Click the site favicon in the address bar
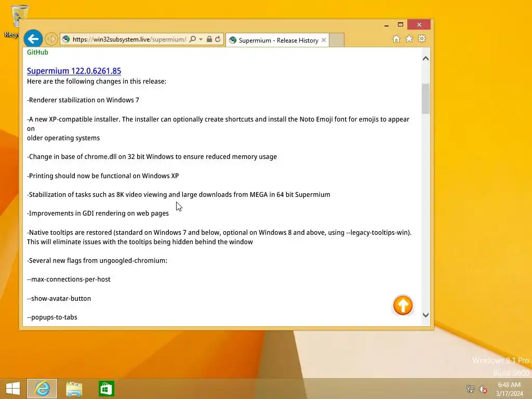 click(x=66, y=39)
